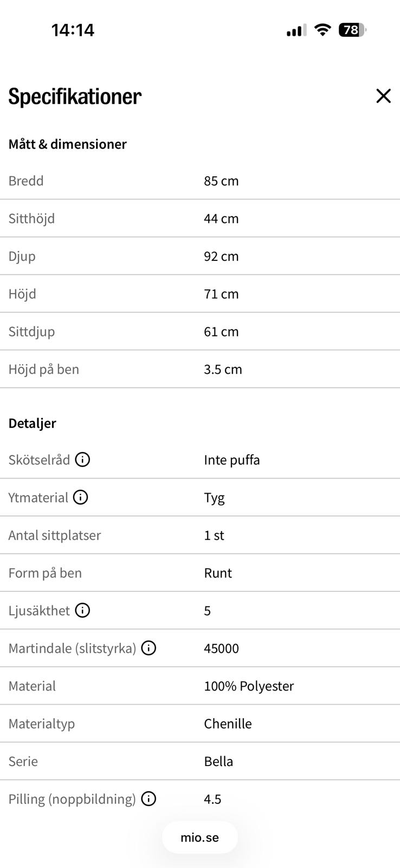Tap the Wi-Fi status icon
The width and height of the screenshot is (400, 868).
[x=322, y=30]
